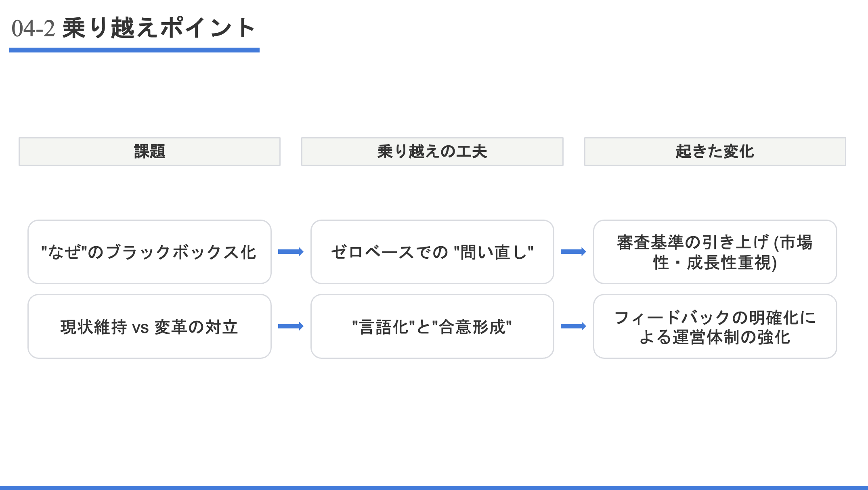This screenshot has width=868, height=490.
Task: Click the arrow pointing to 審査基準の引き上げ box
Action: click(x=573, y=252)
